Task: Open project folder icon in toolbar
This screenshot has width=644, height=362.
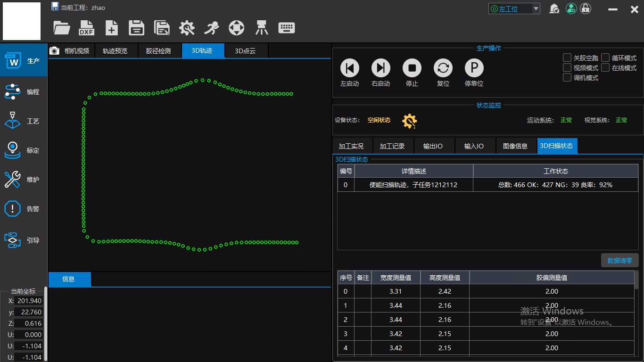Action: 62,28
